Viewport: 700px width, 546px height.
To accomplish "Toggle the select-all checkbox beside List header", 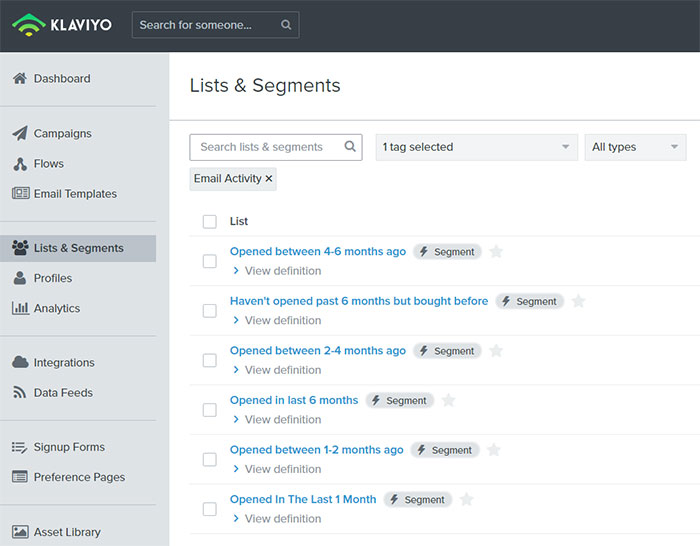I will pos(210,221).
